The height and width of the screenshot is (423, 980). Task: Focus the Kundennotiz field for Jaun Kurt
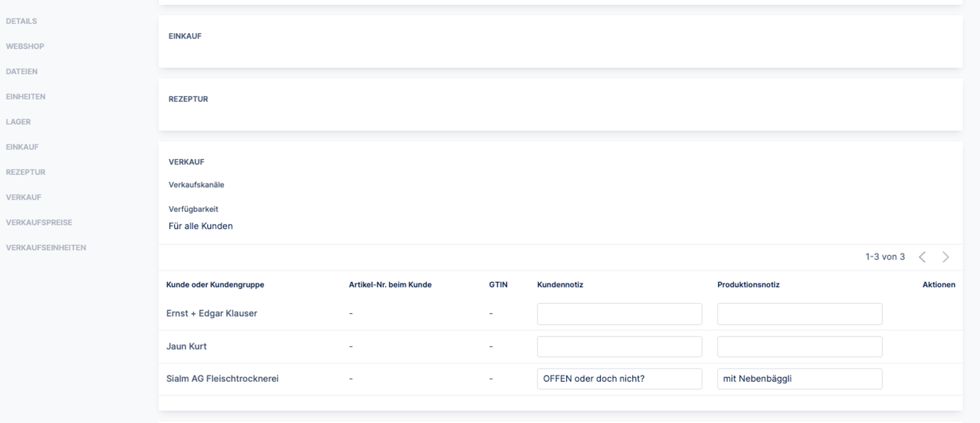[619, 347]
